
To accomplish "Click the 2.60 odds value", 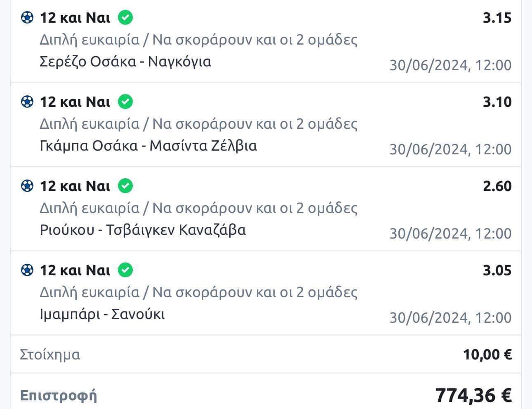I will pos(497,186).
